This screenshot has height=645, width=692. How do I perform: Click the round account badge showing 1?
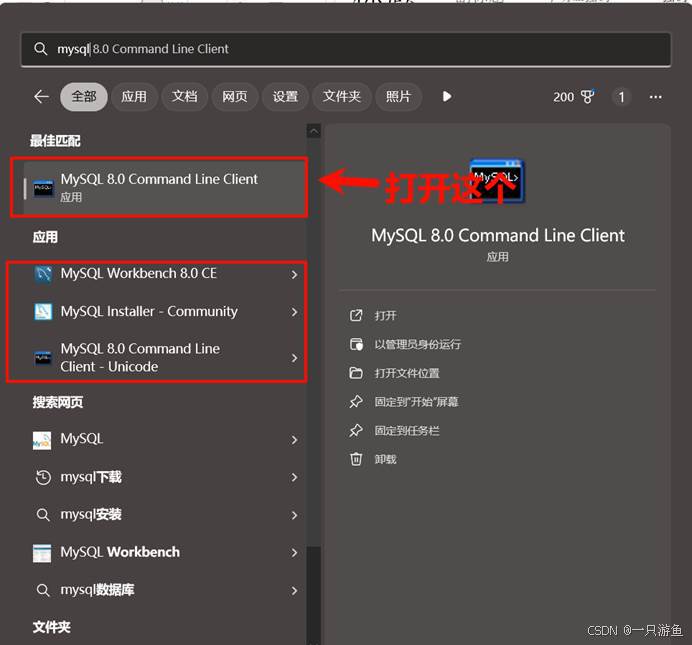621,97
